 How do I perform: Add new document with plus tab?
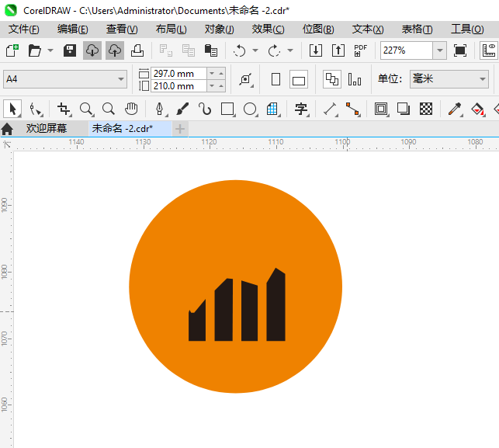coord(180,129)
